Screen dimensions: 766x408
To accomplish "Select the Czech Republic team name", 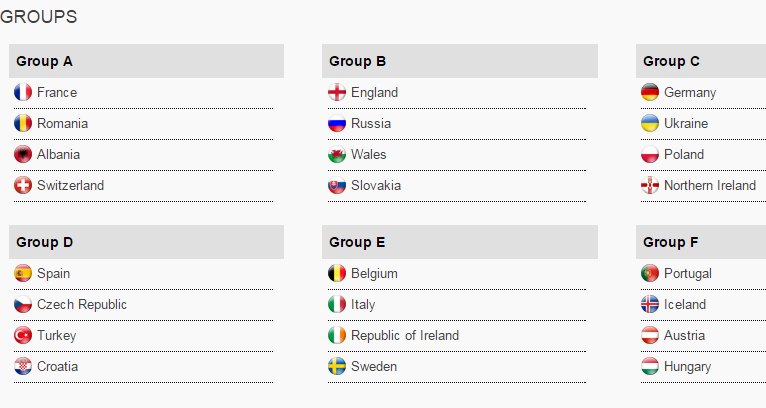I will click(x=82, y=304).
